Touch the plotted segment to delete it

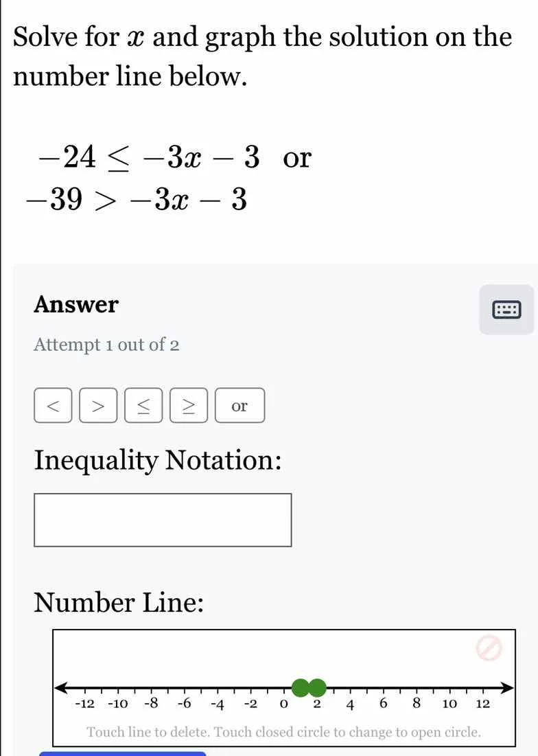pyautogui.click(x=307, y=687)
